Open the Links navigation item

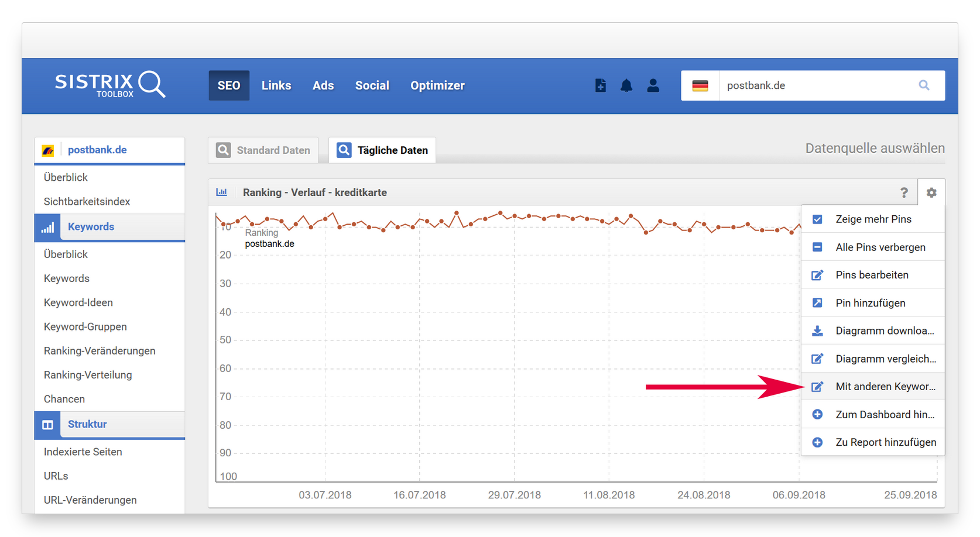(276, 85)
